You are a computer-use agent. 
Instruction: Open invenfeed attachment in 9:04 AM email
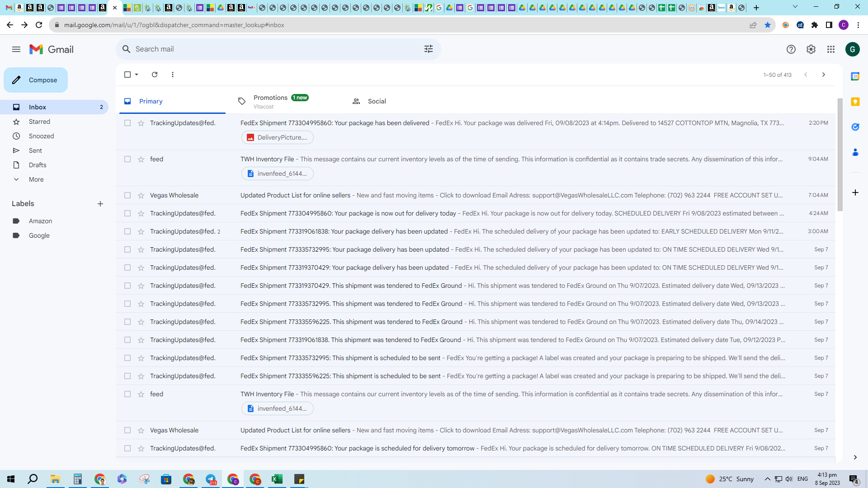278,174
